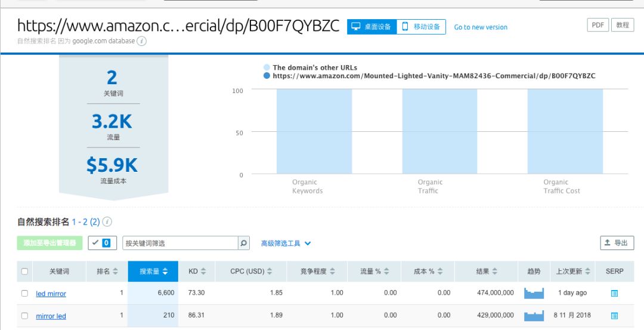Screen dimensions: 644x330
Task: Check the box for led mirror row
Action: point(24,293)
